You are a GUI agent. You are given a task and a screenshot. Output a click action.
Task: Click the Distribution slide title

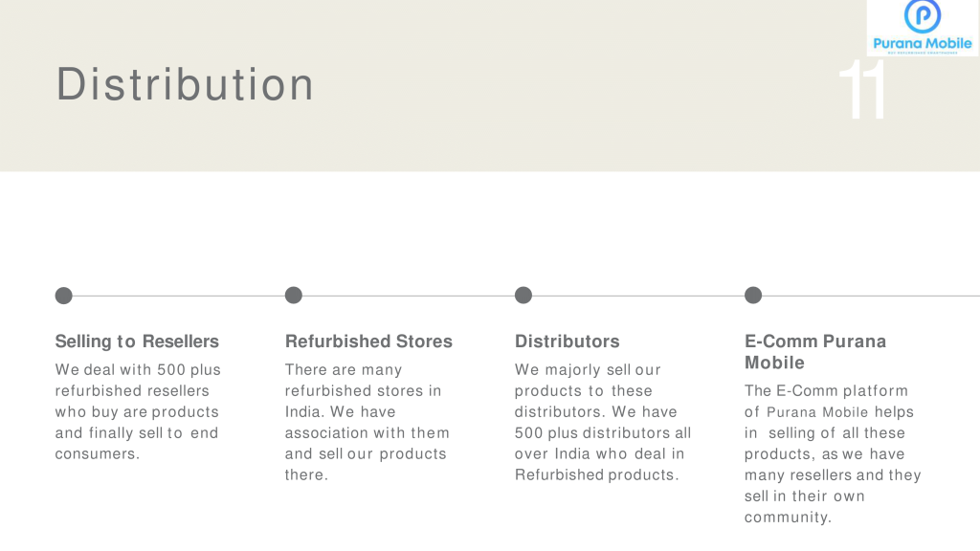coord(185,84)
